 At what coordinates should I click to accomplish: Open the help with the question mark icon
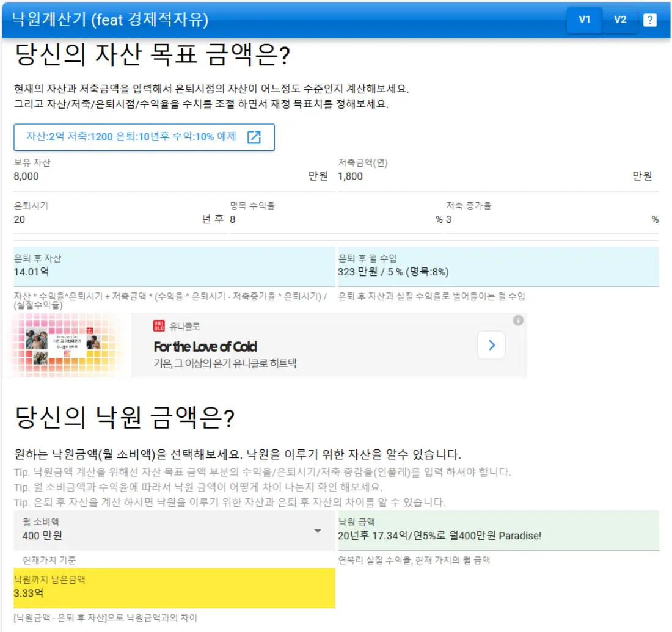click(x=650, y=20)
